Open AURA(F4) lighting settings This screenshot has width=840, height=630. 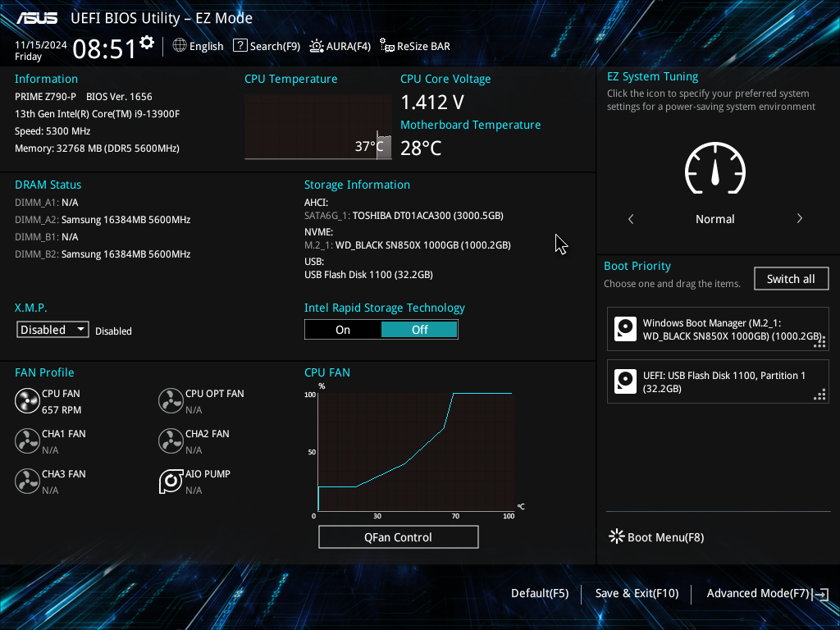(348, 46)
